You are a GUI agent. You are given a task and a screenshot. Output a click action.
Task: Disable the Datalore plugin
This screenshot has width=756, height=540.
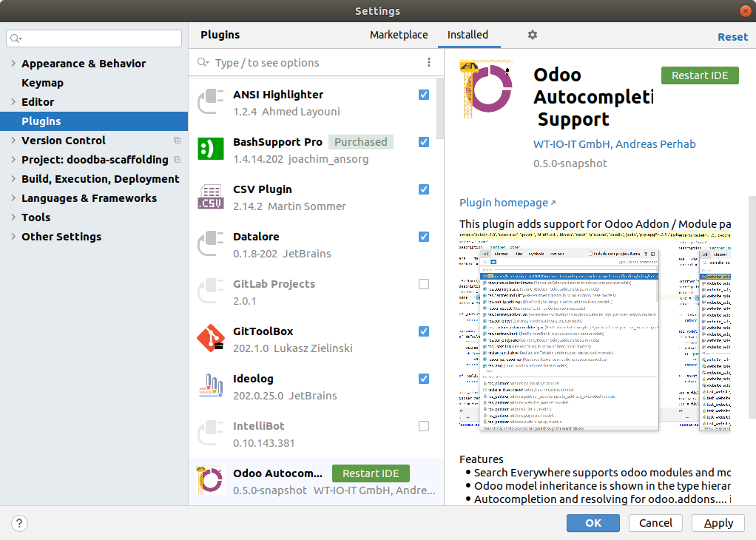(x=424, y=236)
